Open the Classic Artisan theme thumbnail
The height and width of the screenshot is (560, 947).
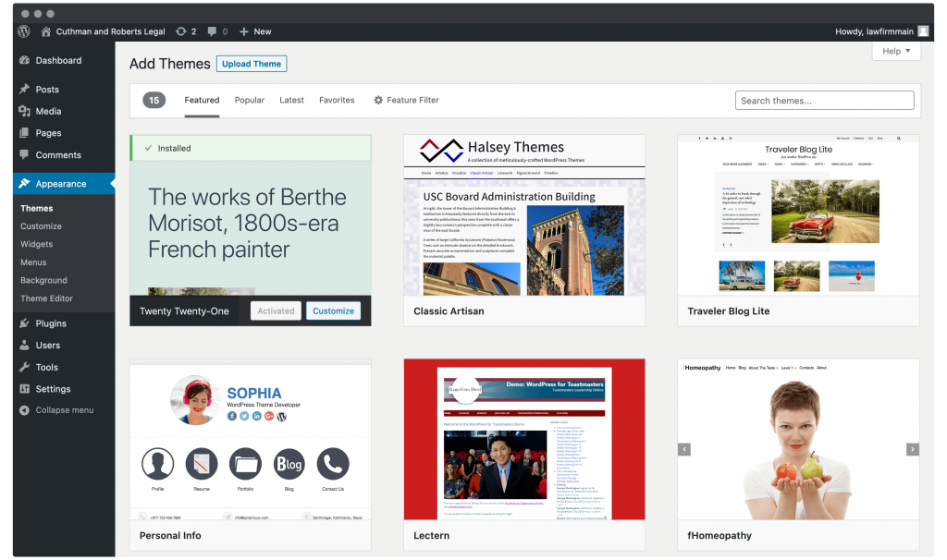click(x=524, y=215)
